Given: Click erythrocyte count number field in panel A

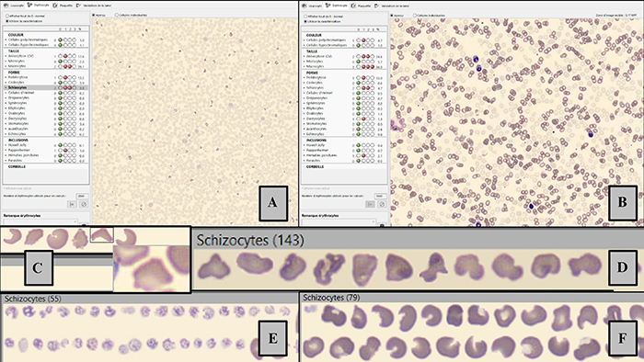Looking at the screenshot, I should [x=82, y=196].
